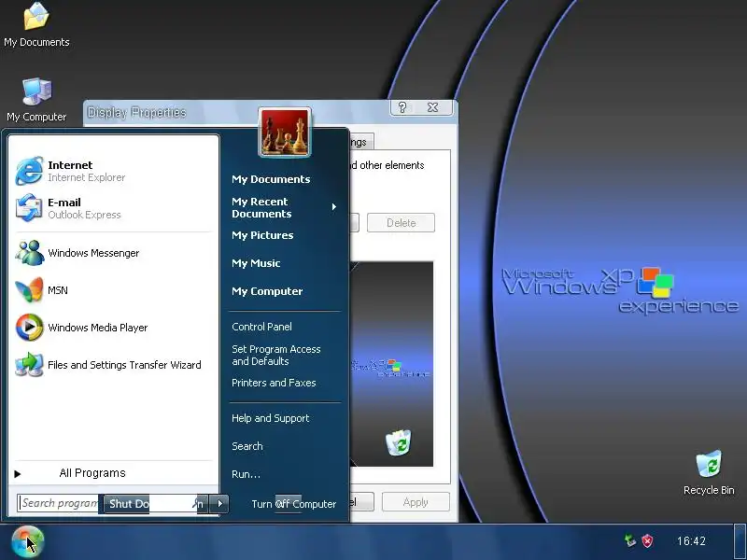Click the show desktop strip beside clock
747x560 pixels.
[x=740, y=541]
